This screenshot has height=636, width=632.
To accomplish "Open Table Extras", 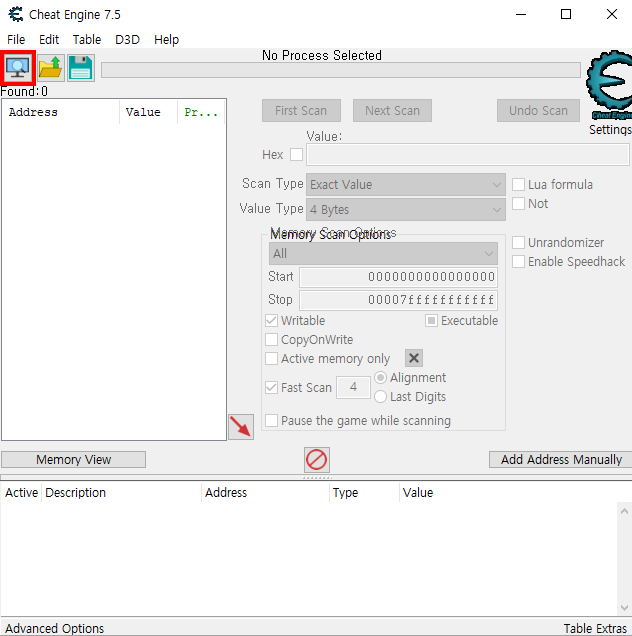I will coord(595,628).
